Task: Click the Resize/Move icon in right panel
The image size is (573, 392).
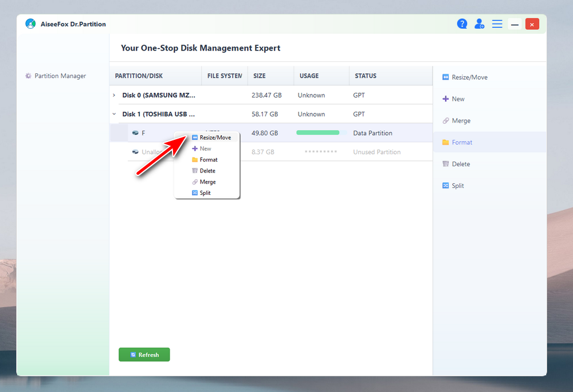Action: (x=446, y=77)
